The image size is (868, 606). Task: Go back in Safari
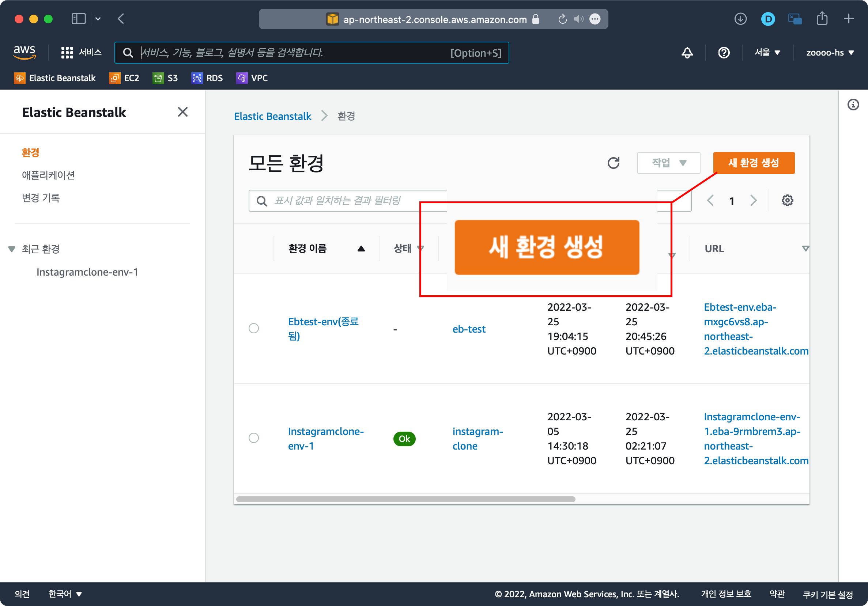tap(121, 19)
